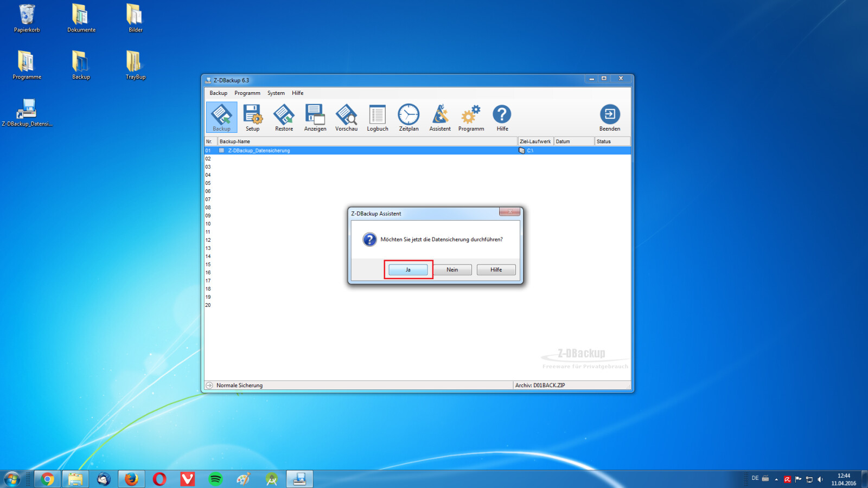Select backup row Z-DBackup_Datensicherung
868x488 pixels.
pyautogui.click(x=417, y=151)
